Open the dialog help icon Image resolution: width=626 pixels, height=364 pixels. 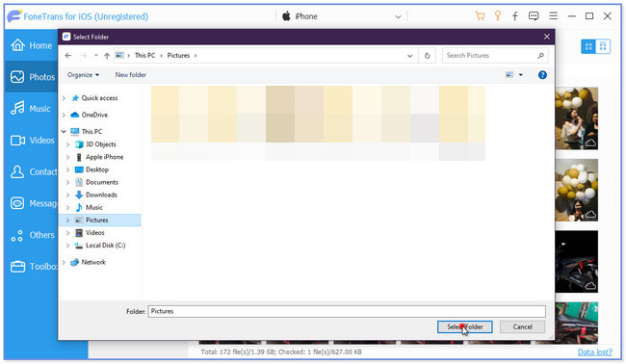tap(542, 75)
